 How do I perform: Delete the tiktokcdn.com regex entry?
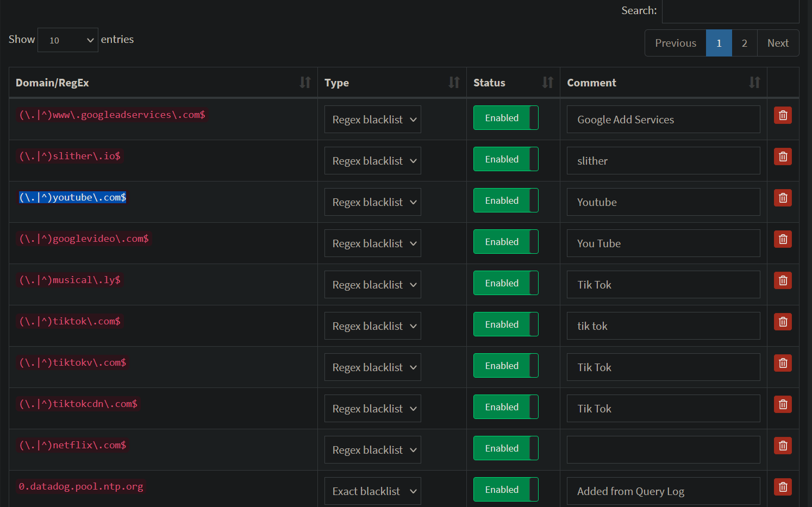[x=783, y=404]
